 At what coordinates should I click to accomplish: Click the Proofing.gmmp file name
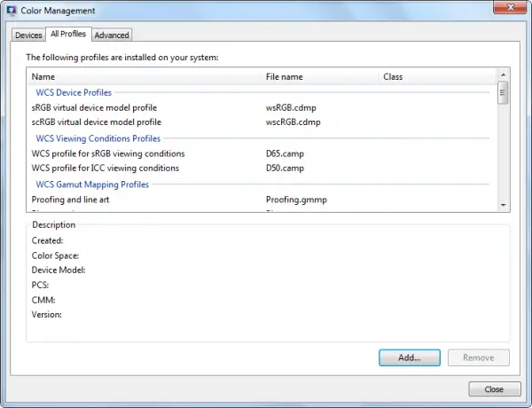pos(296,200)
